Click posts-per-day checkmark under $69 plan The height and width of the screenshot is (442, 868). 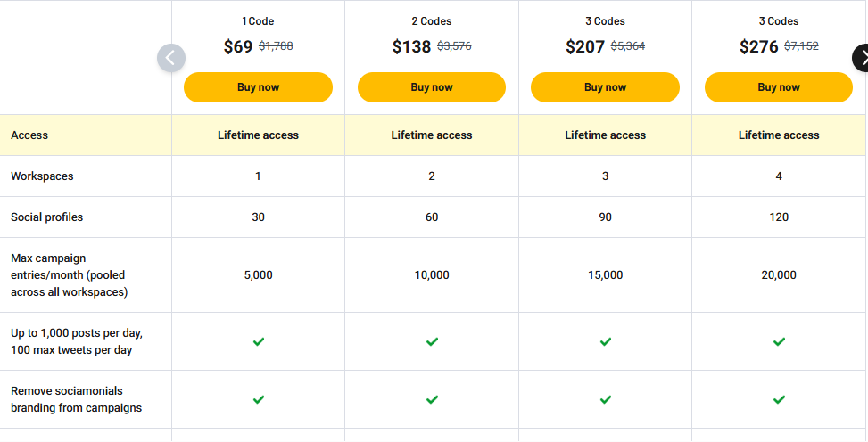point(259,341)
